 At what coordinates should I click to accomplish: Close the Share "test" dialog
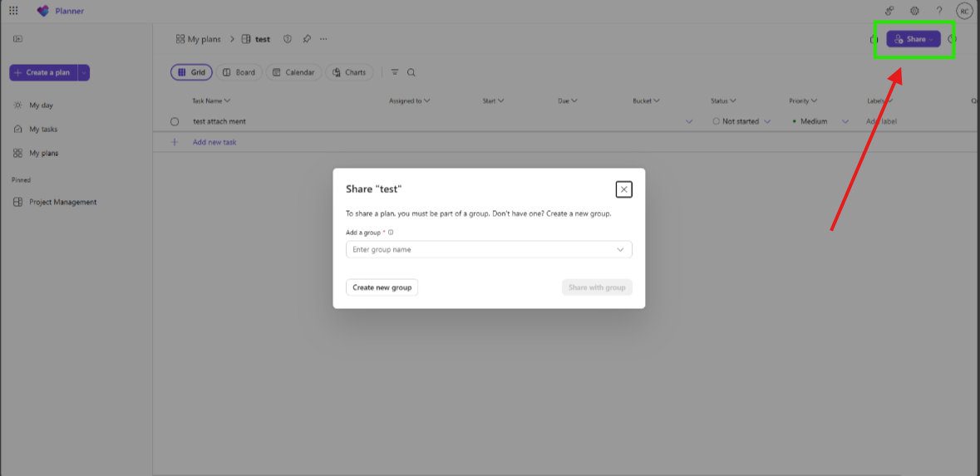pos(623,189)
